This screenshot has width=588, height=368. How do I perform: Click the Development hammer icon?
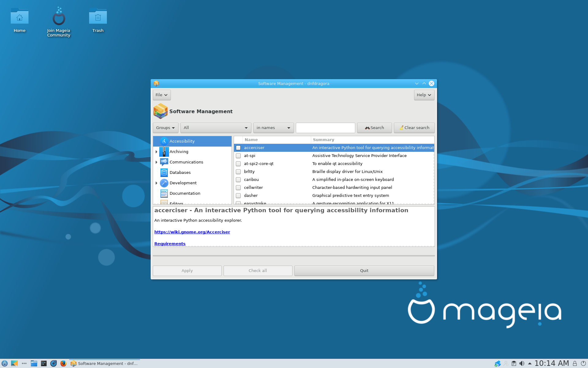[164, 183]
